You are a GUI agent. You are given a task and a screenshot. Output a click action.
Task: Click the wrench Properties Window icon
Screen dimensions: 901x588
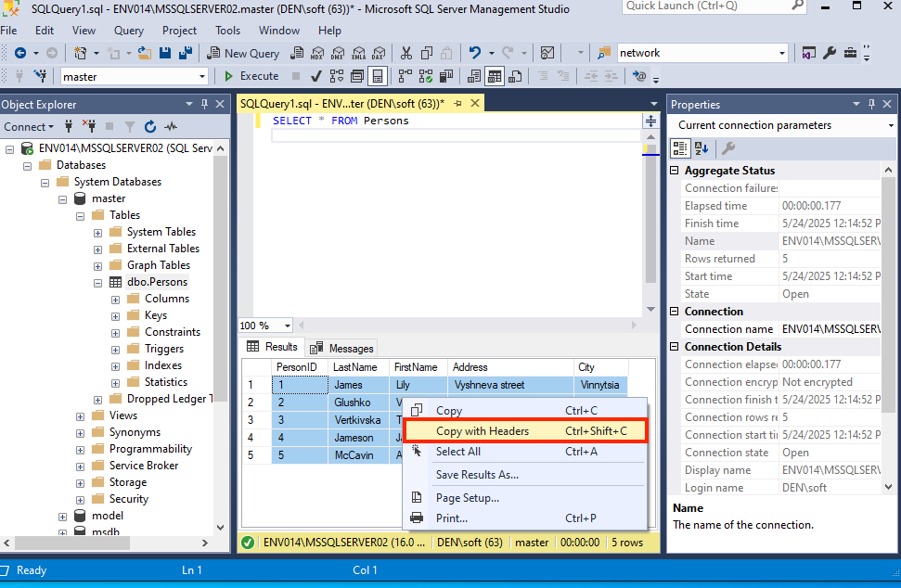click(x=830, y=53)
